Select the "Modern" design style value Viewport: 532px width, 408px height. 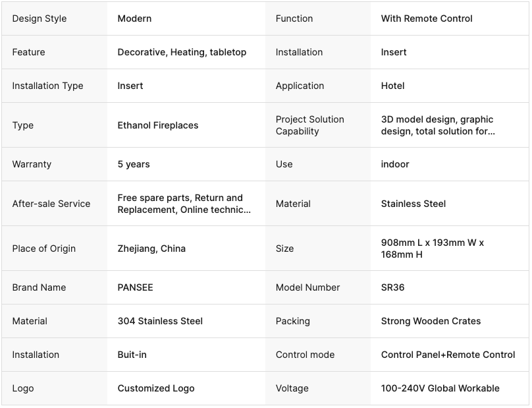134,18
